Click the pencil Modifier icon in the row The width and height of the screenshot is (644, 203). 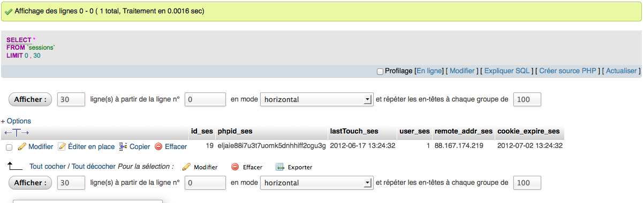(22, 146)
